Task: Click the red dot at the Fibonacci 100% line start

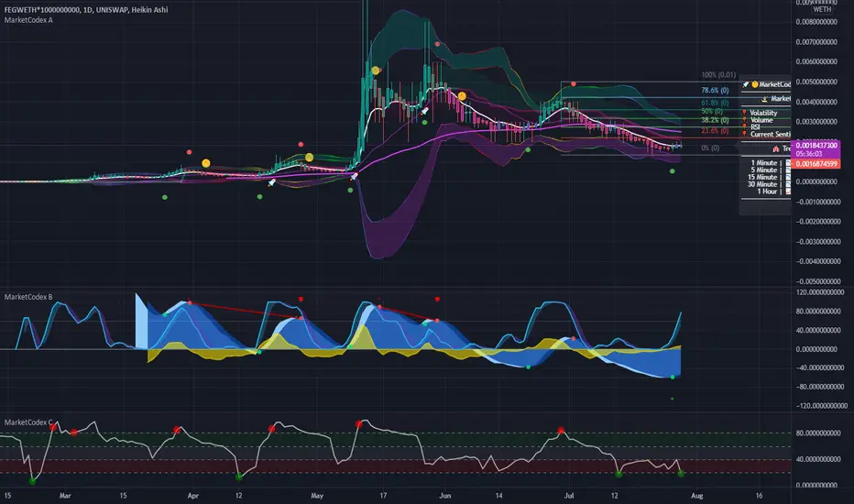Action: tap(574, 84)
